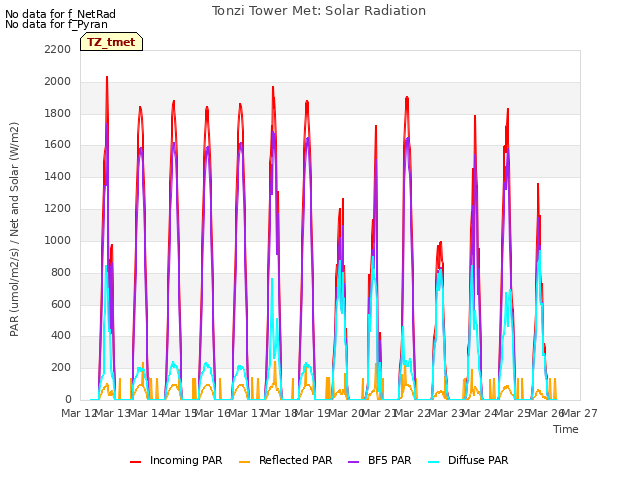Select the 'Reflected PAR' legend label
The image size is (640, 480).
296,460
